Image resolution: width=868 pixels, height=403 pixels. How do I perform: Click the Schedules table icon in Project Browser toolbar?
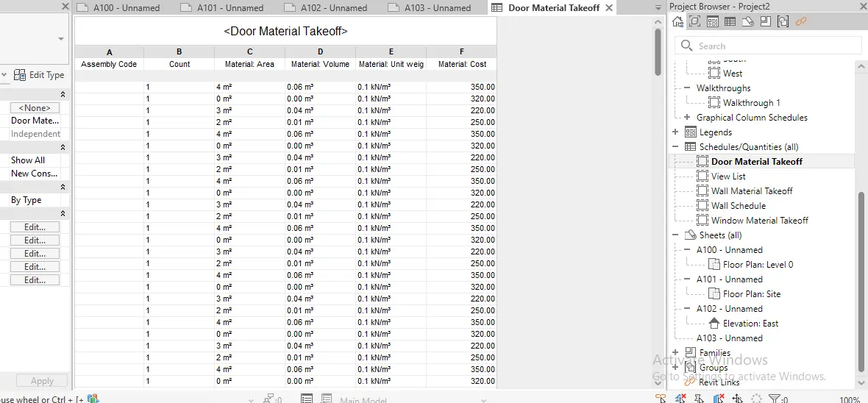tap(730, 22)
